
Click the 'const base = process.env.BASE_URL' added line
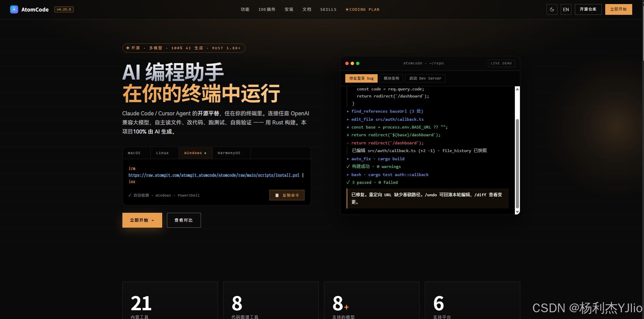coord(397,127)
